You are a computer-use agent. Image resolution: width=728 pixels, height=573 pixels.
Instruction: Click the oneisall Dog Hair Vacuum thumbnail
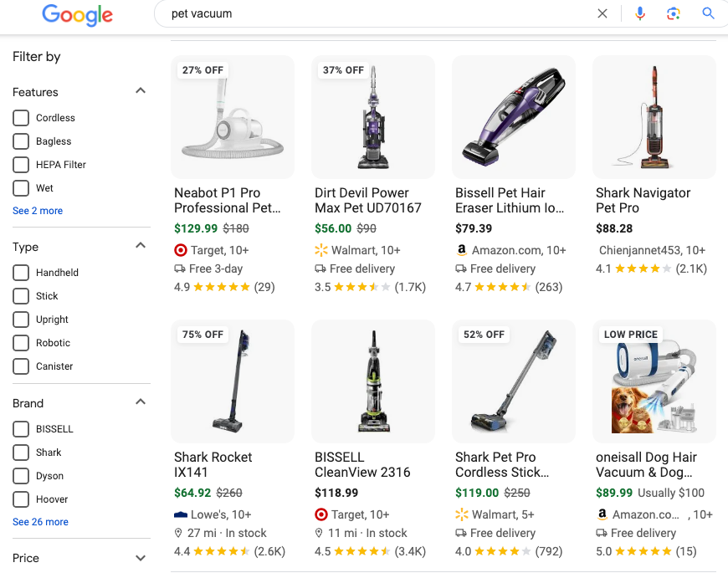654,381
